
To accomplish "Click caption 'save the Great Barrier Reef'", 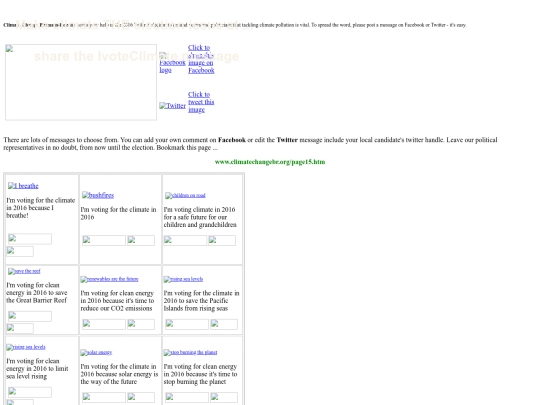I will (x=36, y=297).
